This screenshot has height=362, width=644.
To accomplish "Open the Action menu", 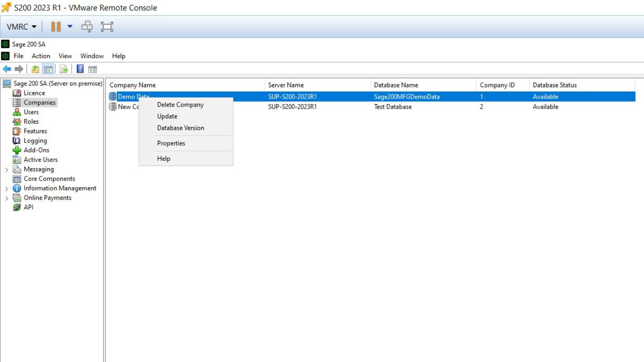I will click(x=41, y=56).
